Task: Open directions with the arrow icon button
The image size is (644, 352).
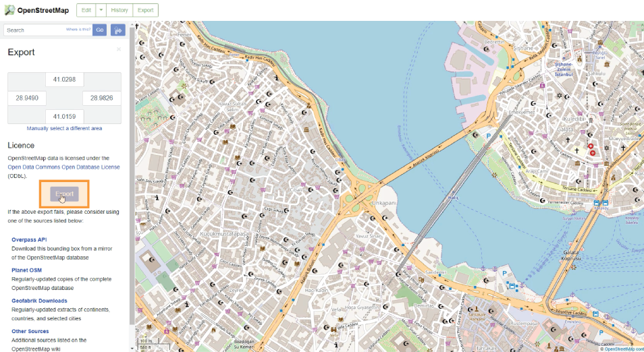Action: (x=118, y=30)
